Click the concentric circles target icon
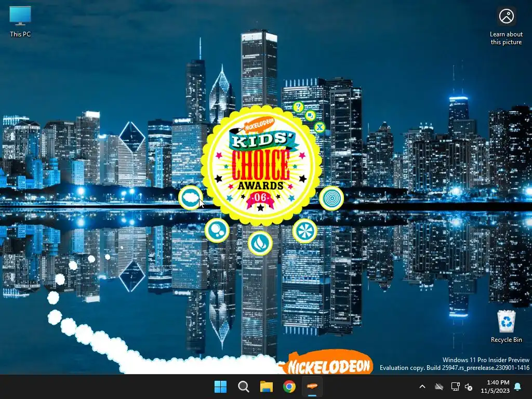The width and height of the screenshot is (532, 399). [x=331, y=198]
